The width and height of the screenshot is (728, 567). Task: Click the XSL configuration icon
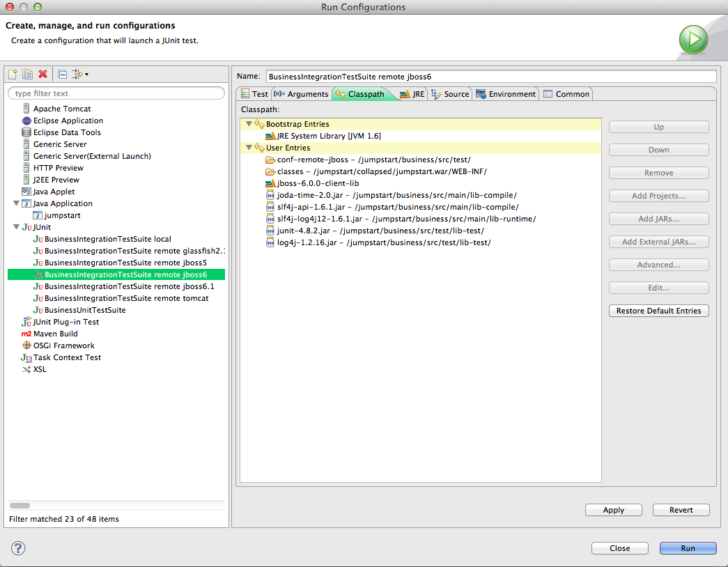(26, 370)
